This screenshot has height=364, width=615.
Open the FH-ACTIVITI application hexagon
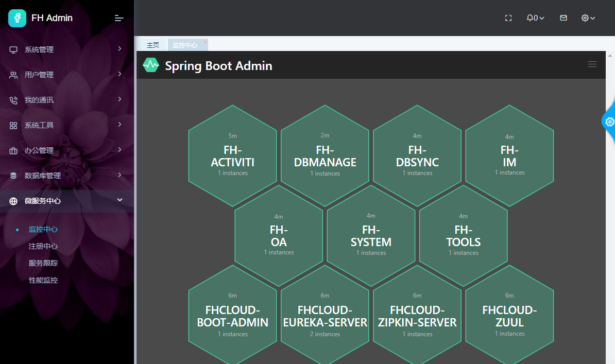point(233,155)
